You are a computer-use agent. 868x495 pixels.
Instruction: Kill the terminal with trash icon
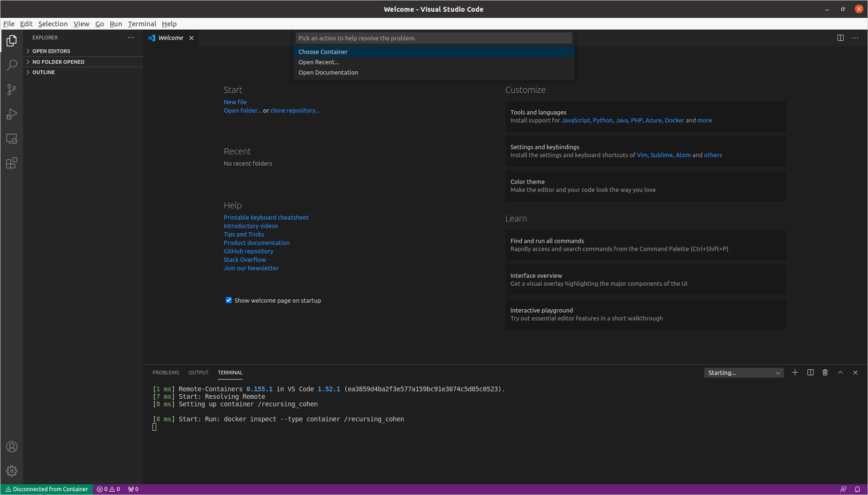(825, 373)
